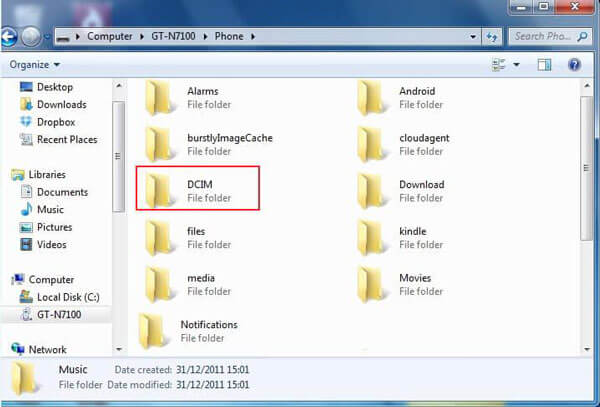The height and width of the screenshot is (407, 600).
Task: Open the address bar history dropdown
Action: (x=473, y=37)
